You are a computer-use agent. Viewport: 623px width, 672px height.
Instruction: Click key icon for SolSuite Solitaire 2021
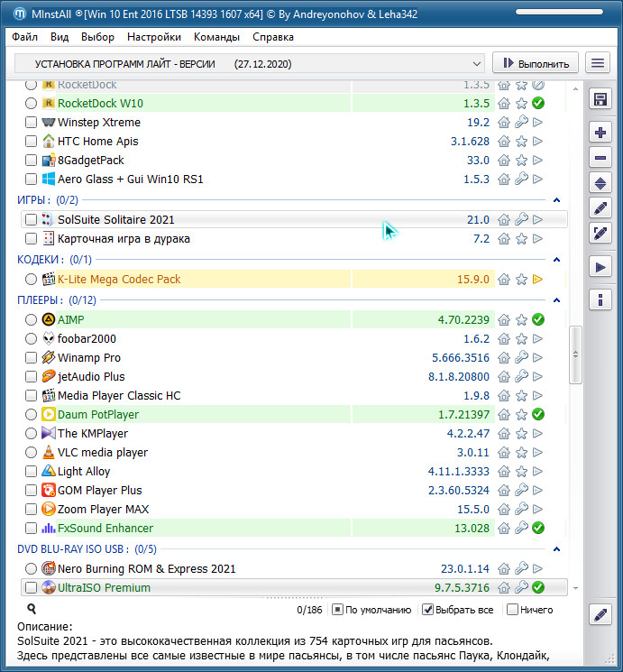(521, 219)
